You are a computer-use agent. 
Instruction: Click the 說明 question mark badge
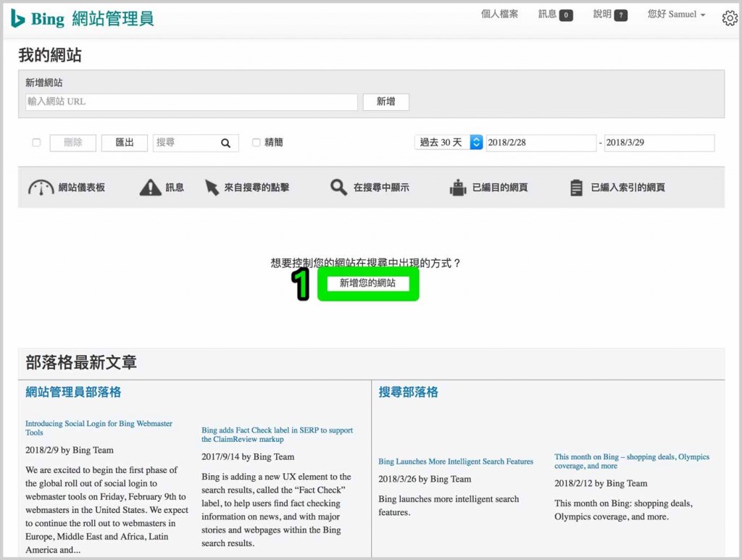621,15
